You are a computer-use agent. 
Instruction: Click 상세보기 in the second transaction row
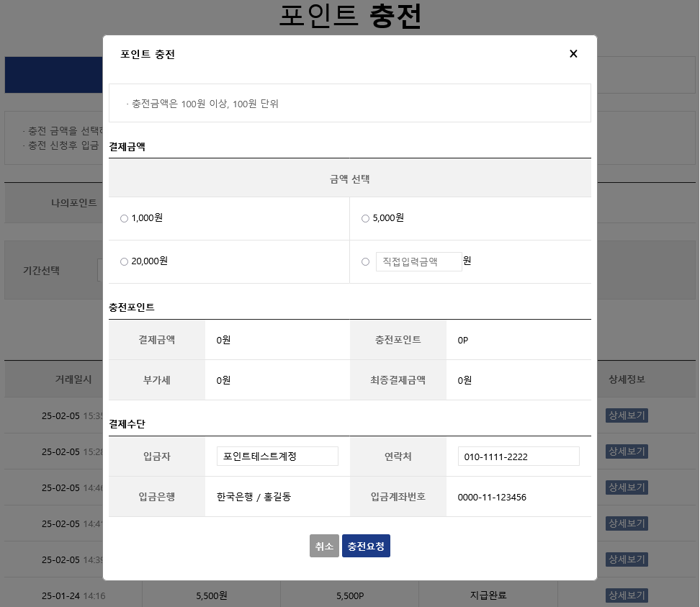click(x=627, y=451)
